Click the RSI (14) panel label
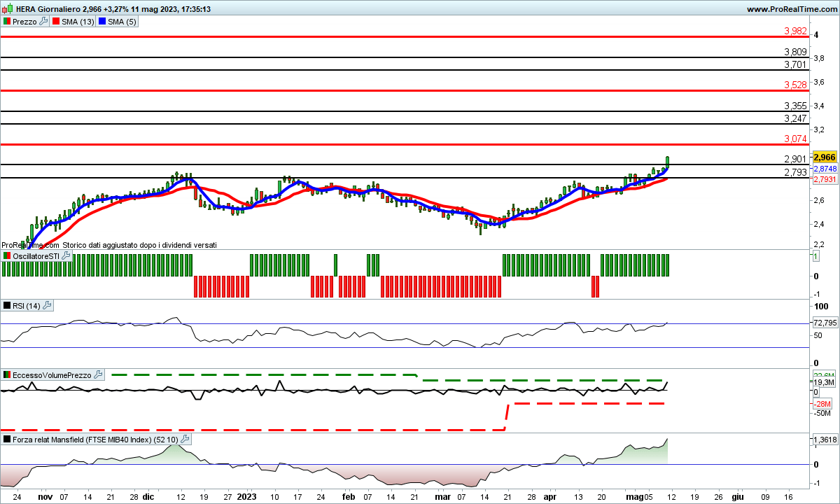Image resolution: width=840 pixels, height=504 pixels. (x=25, y=305)
